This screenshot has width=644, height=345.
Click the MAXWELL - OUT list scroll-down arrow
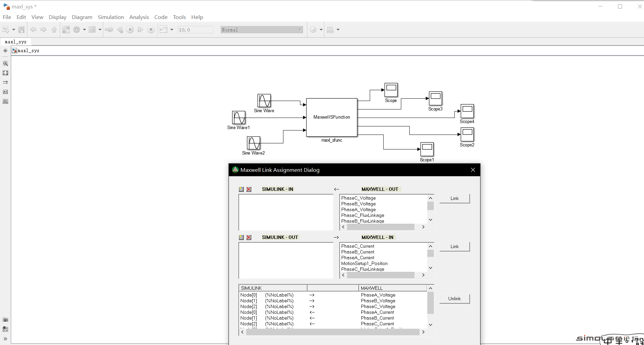pos(430,220)
